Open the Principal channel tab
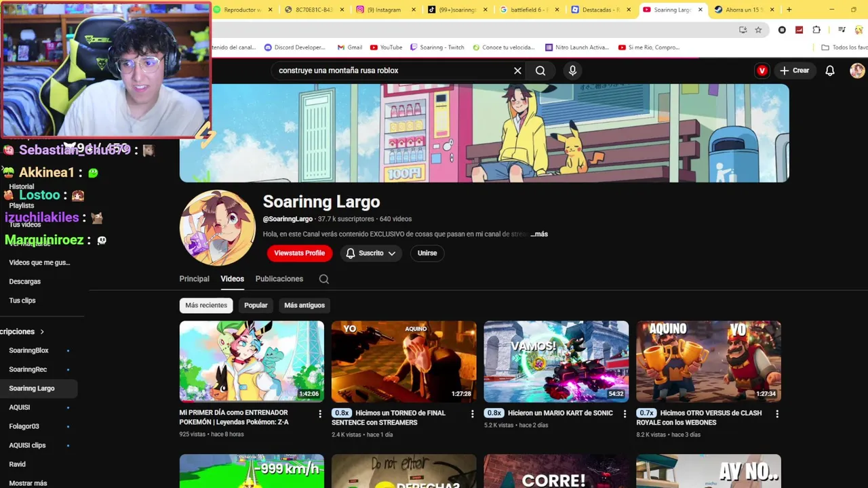The height and width of the screenshot is (488, 868). [x=194, y=279]
